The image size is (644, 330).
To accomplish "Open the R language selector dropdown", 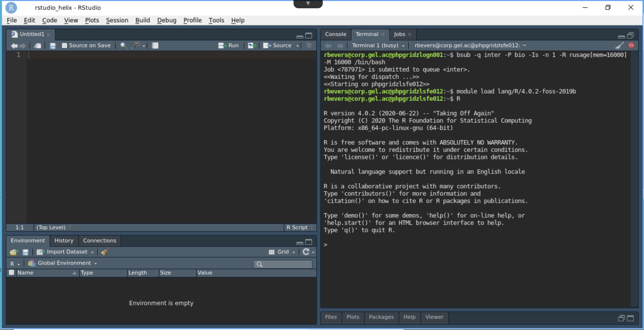I will (15, 264).
